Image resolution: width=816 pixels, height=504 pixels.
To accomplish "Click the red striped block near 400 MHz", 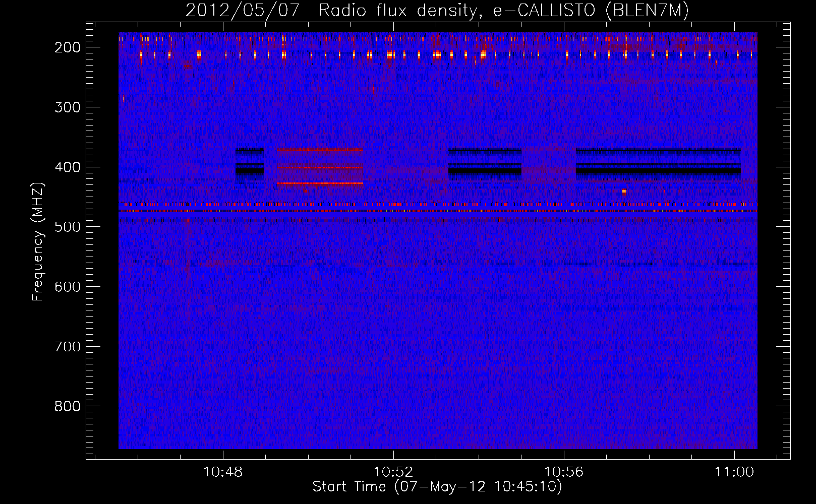I will coord(320,167).
